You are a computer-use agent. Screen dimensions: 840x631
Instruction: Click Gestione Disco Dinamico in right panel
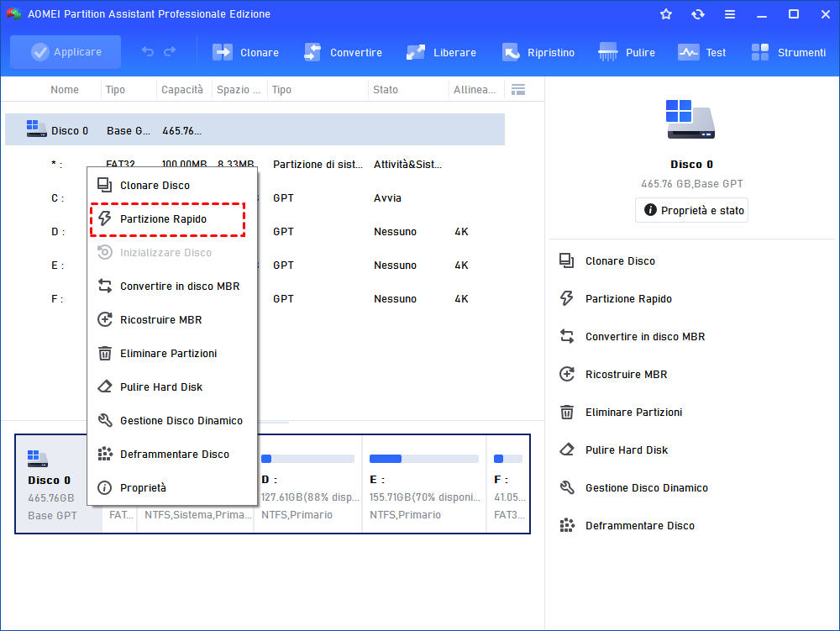[647, 488]
